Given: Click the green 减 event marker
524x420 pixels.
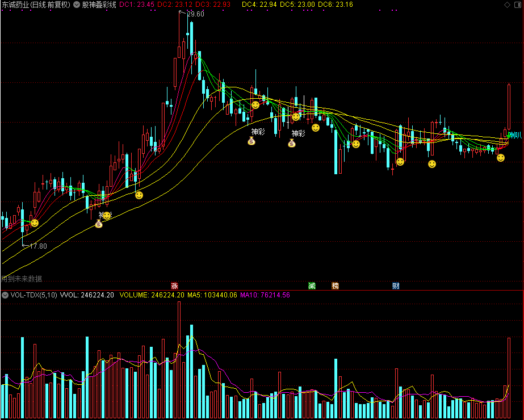Looking at the screenshot, I should click(312, 285).
